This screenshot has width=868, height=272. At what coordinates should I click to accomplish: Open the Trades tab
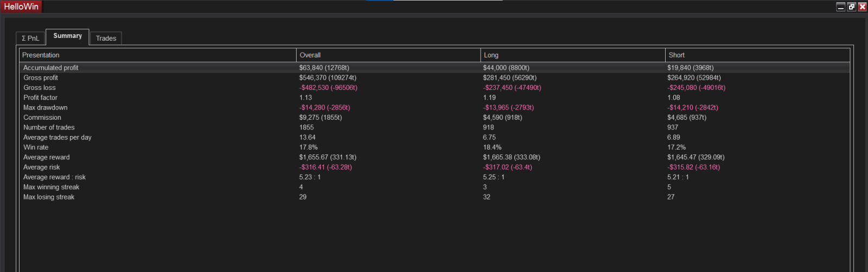tap(106, 38)
